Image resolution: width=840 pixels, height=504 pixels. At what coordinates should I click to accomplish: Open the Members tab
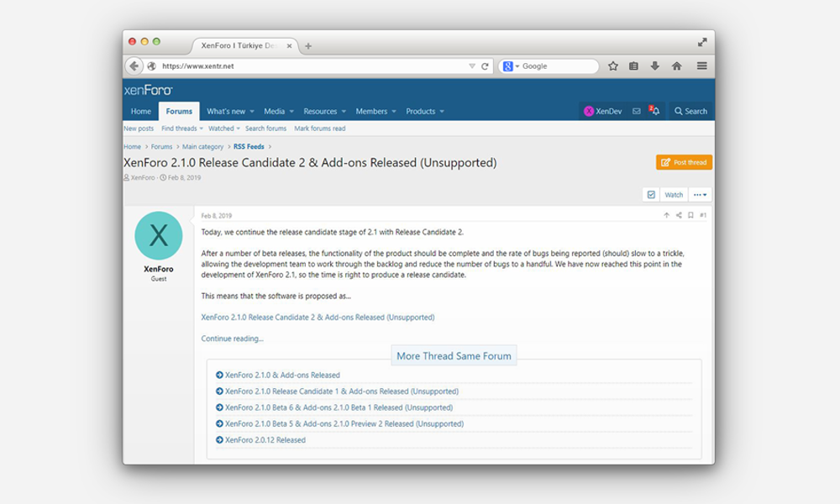coord(371,112)
